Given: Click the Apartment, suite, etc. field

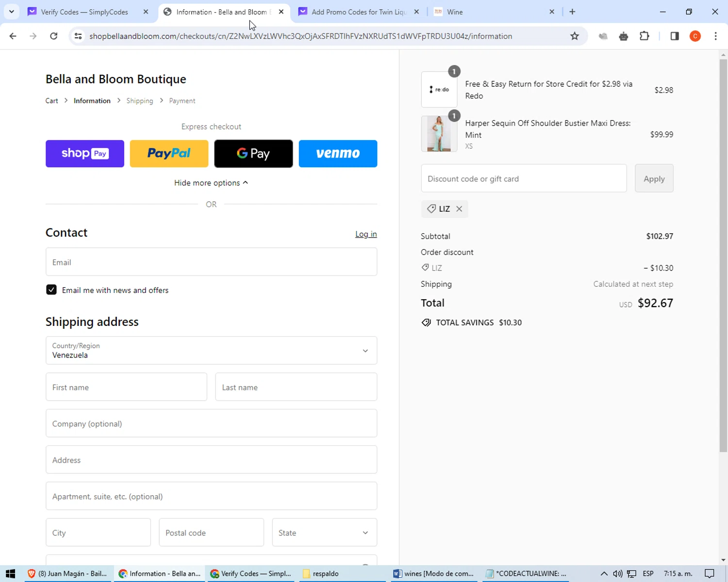Looking at the screenshot, I should [211, 496].
